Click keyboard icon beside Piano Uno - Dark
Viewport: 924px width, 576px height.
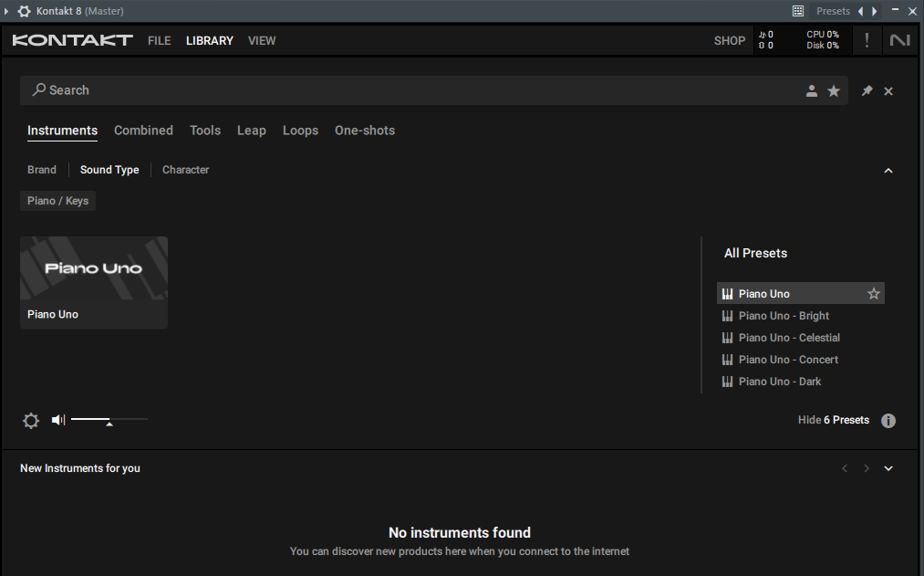coord(727,382)
